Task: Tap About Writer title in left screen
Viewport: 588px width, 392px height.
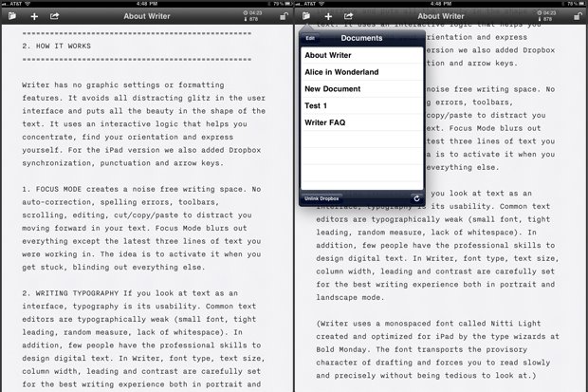Action: (147, 16)
